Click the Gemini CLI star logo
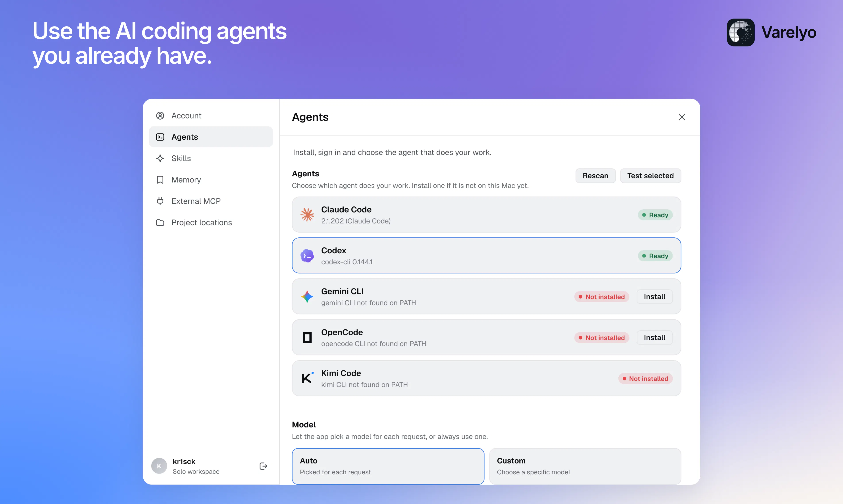This screenshot has width=843, height=504. coord(307,296)
